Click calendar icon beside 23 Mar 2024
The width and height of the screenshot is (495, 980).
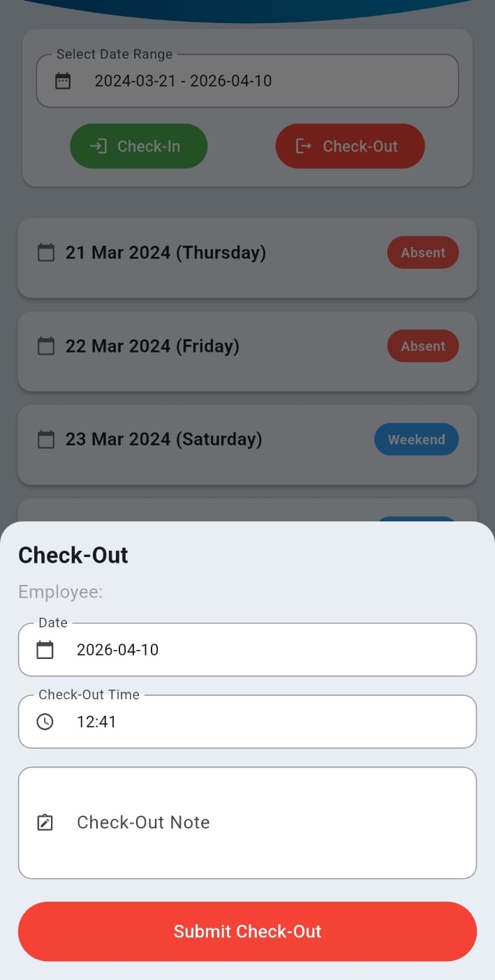(46, 440)
